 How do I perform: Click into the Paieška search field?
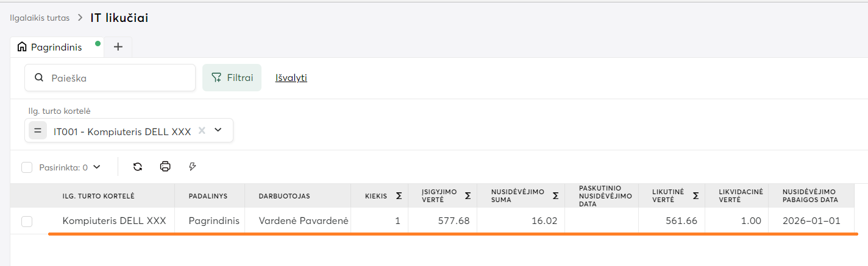[116, 78]
